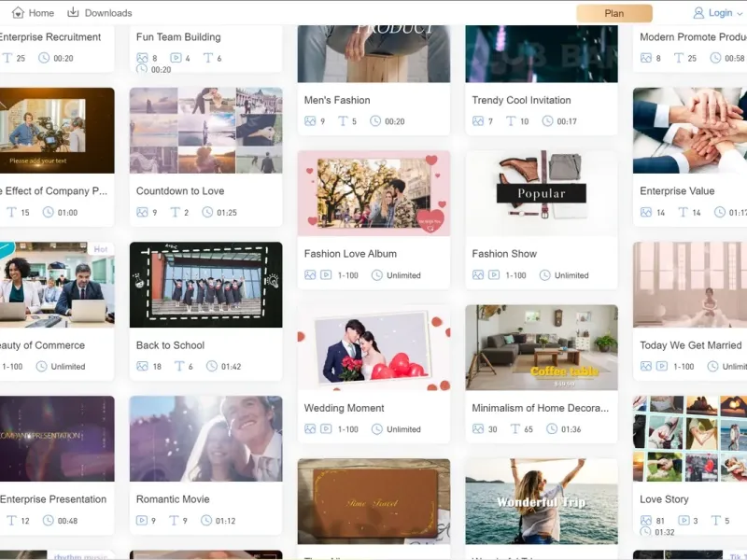Open the Today We Get Married thumbnail
Viewport: 747px width, 560px height.
pyautogui.click(x=690, y=285)
